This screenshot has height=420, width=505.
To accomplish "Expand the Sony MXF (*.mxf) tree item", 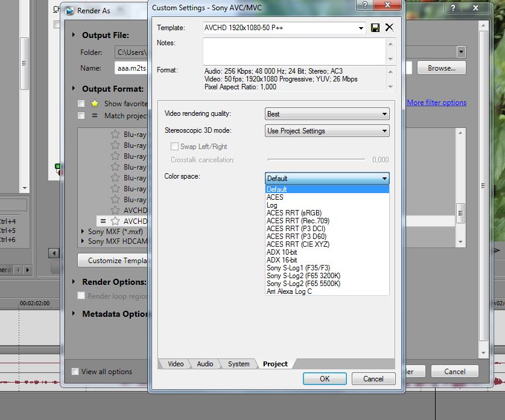I will tap(83, 231).
